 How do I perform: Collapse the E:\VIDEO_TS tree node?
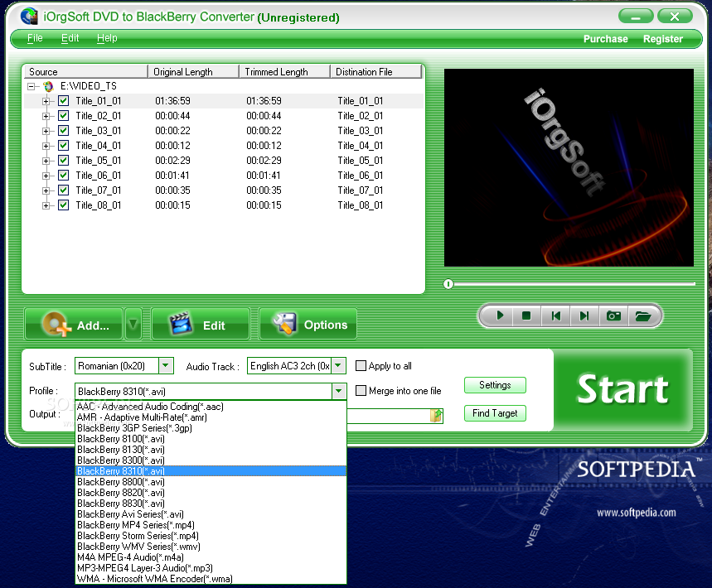click(31, 86)
